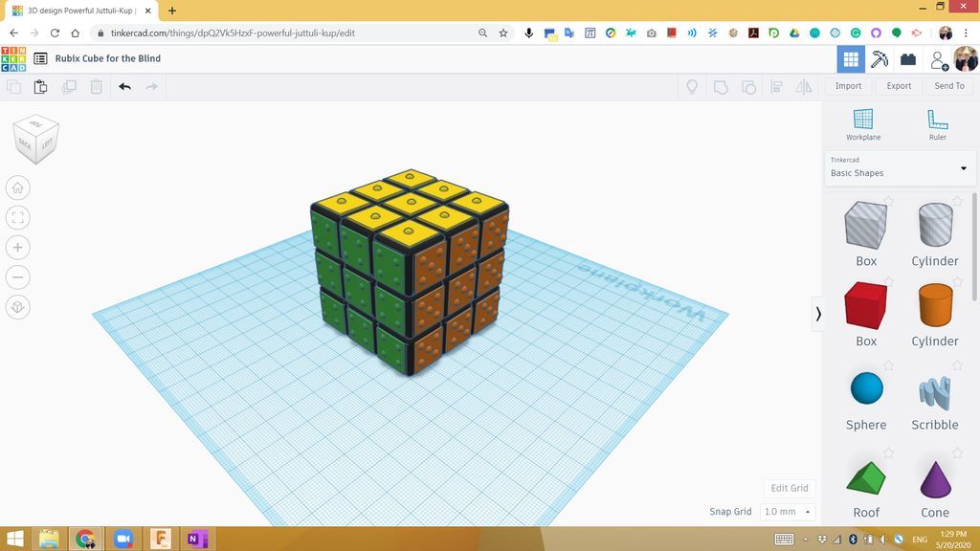Viewport: 980px width, 551px height.
Task: Open the Bricks mode icon
Action: (x=907, y=59)
